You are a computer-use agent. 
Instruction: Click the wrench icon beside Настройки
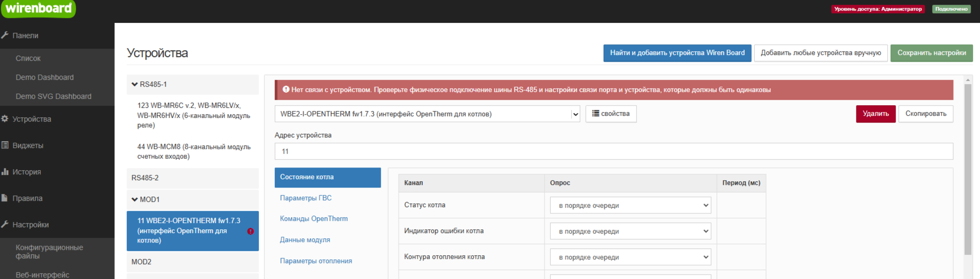point(5,225)
